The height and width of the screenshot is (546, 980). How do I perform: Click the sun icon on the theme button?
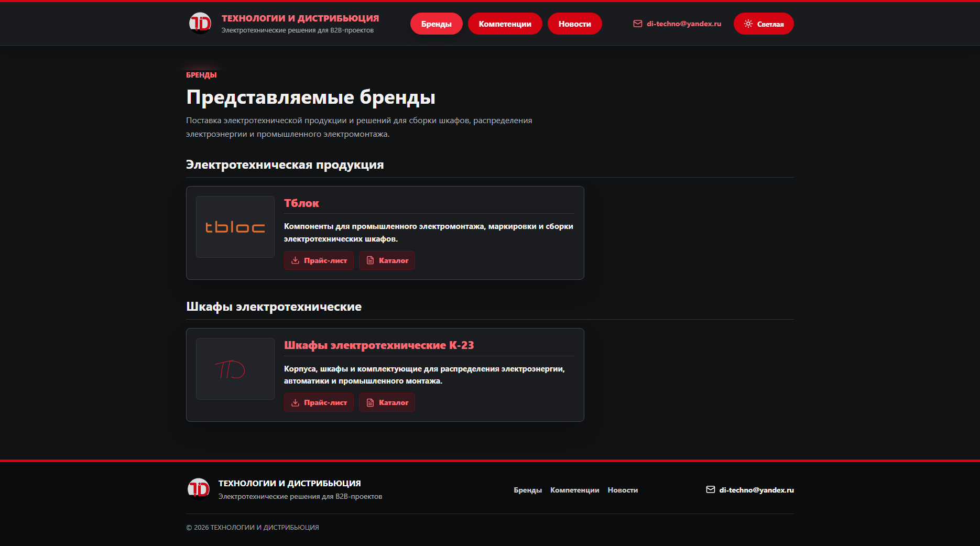(x=748, y=24)
